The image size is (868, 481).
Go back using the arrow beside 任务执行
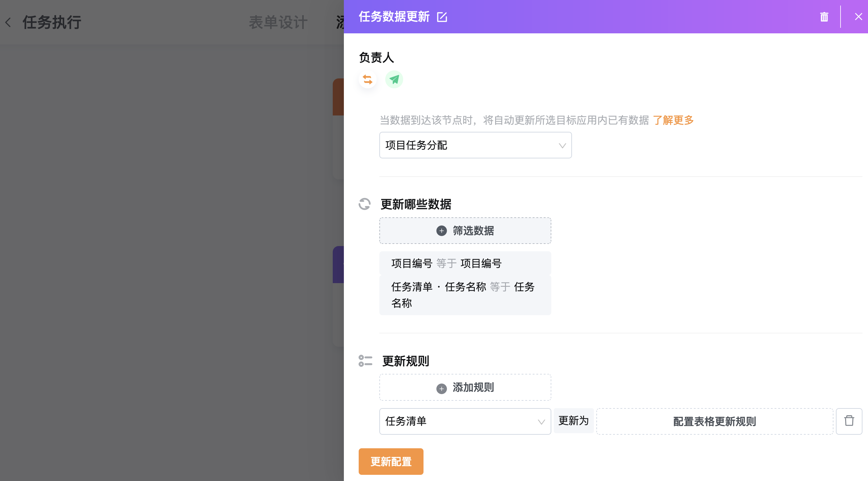coord(8,22)
